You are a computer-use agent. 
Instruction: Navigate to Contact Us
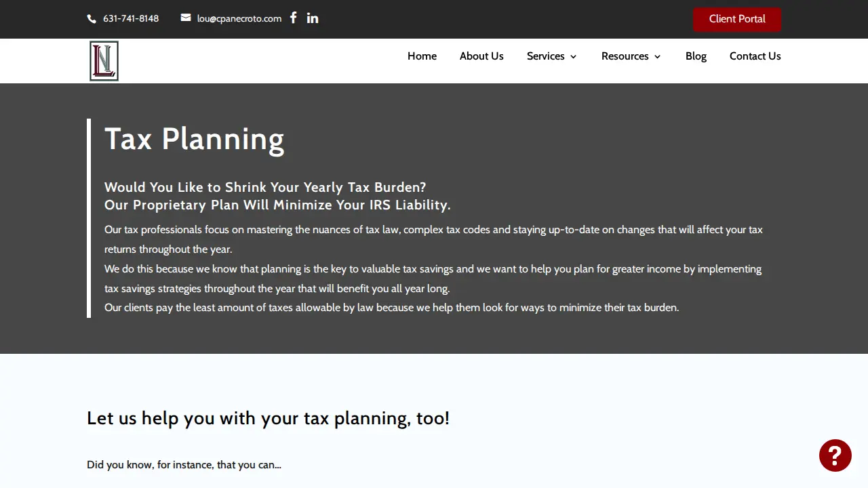755,56
